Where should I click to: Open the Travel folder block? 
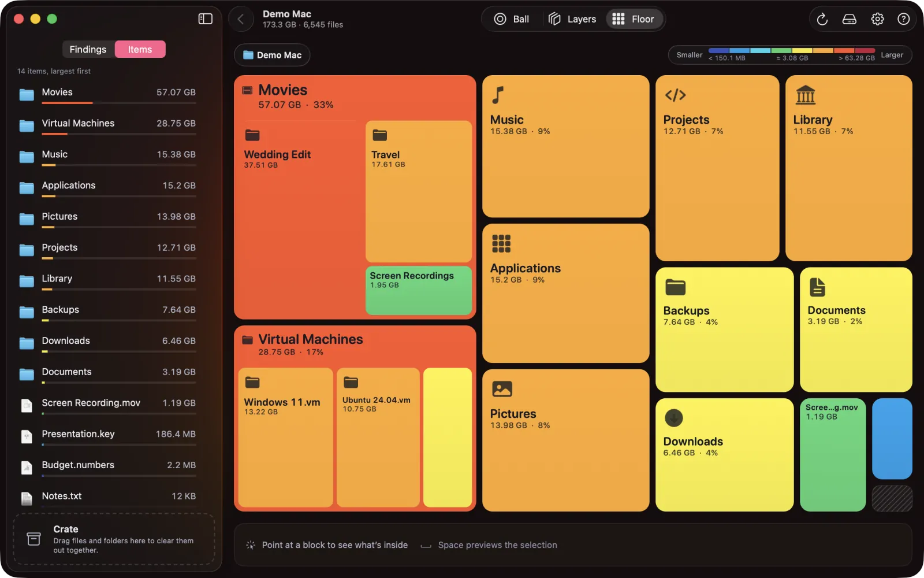coord(419,191)
